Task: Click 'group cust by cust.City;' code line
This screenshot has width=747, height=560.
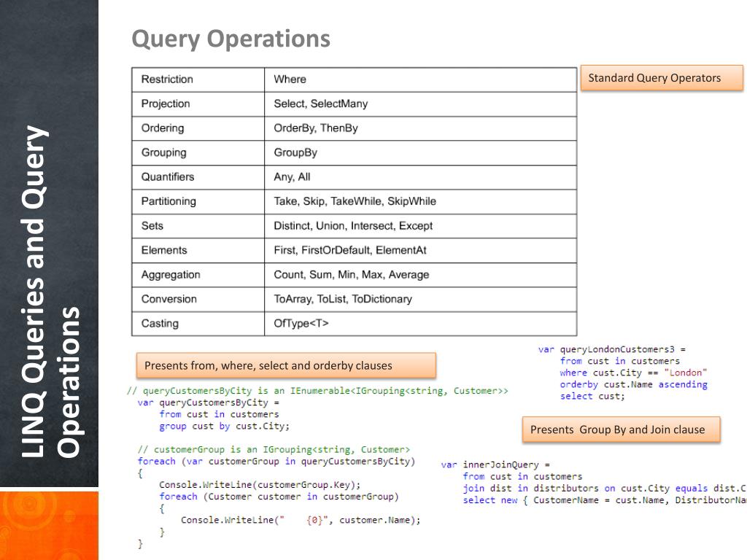Action: 225,426
